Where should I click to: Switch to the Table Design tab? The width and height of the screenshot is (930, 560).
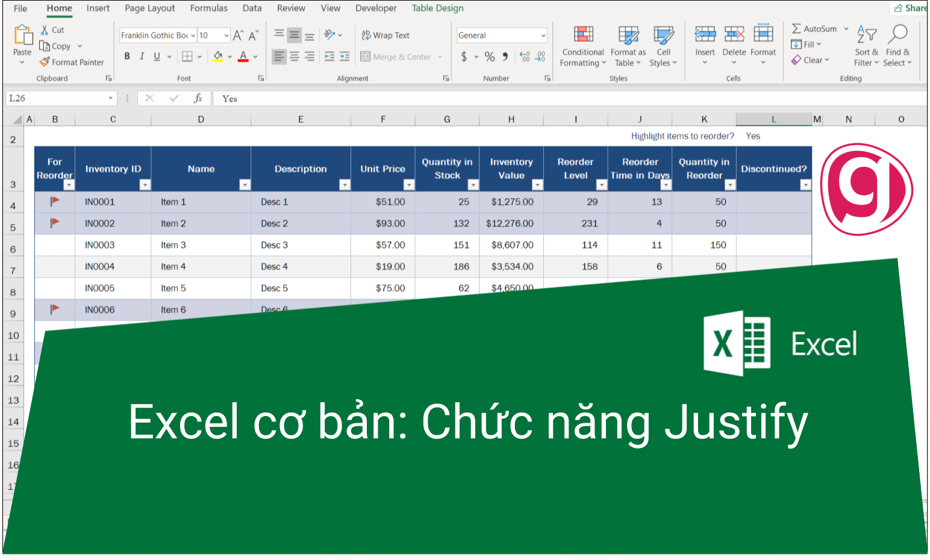point(437,8)
